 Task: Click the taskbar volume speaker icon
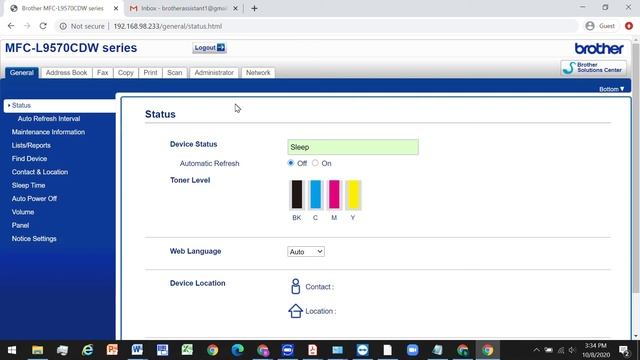click(572, 350)
